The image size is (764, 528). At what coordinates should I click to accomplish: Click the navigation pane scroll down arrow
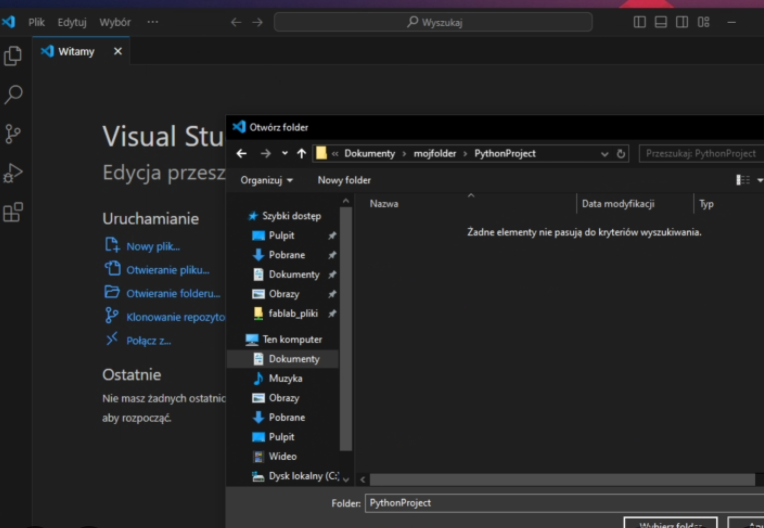click(345, 480)
